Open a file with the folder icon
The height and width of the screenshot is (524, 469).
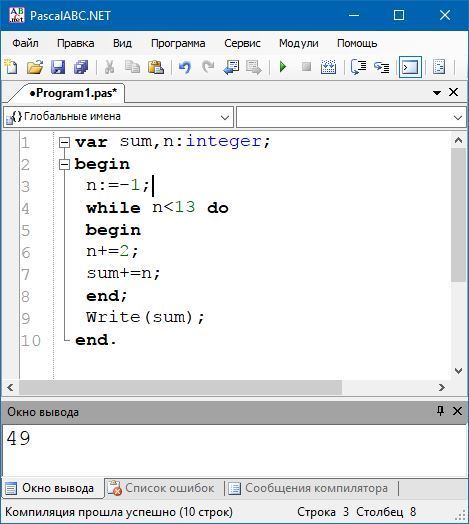(x=35, y=67)
